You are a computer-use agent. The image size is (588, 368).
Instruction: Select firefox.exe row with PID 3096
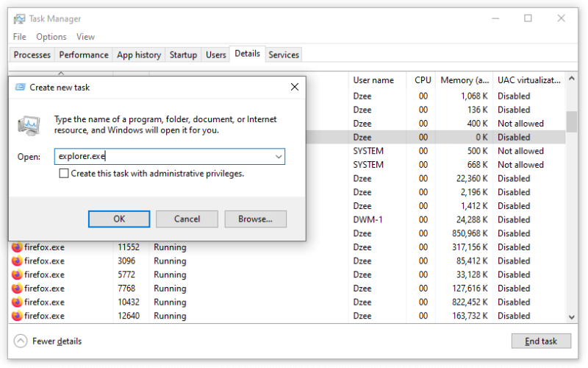tap(287, 261)
